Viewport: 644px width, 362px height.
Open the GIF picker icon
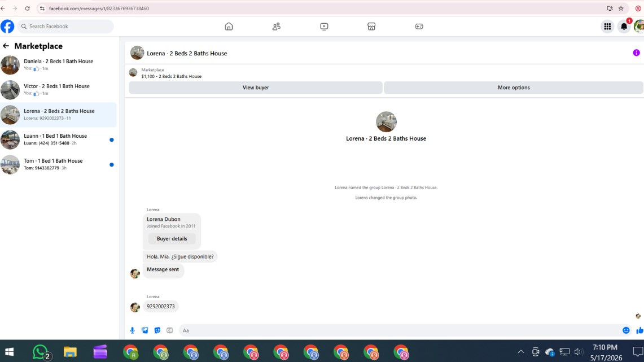point(170,330)
